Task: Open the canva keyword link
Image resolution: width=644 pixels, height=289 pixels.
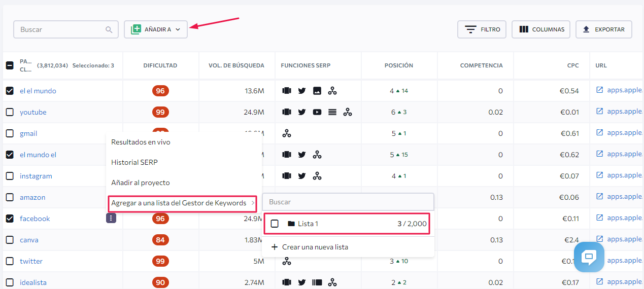Action: tap(29, 240)
